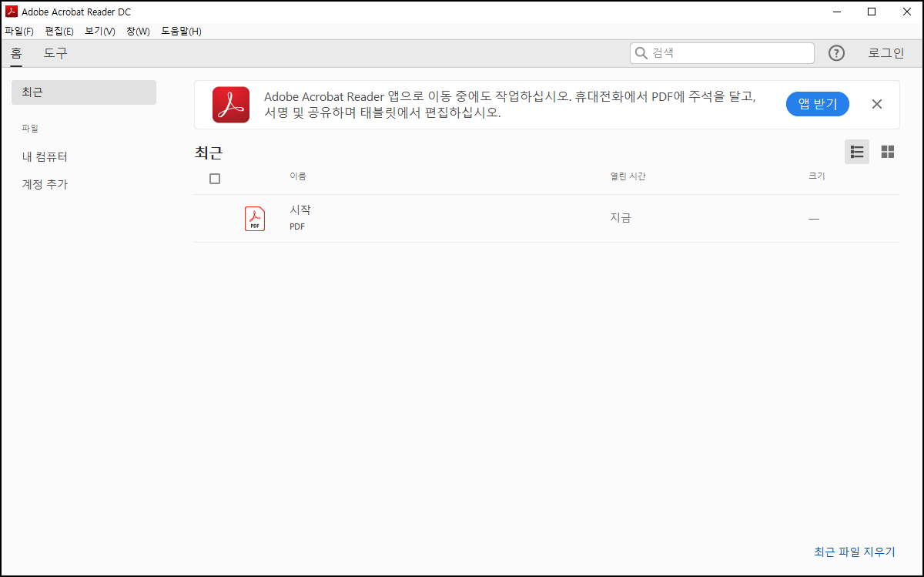Open 내 컴퓨터 in the sidebar
The width and height of the screenshot is (924, 577).
[x=45, y=157]
